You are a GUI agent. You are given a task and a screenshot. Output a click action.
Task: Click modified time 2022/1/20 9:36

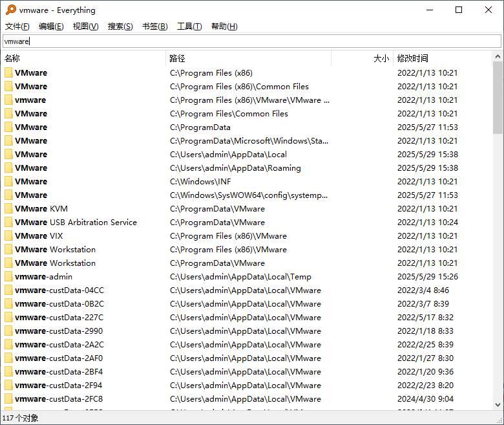point(425,371)
